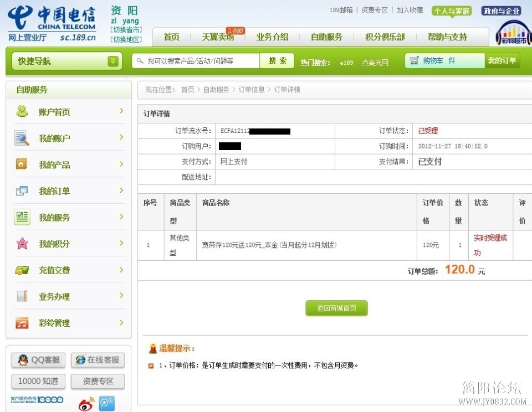Viewport: 532px width, 412px height.
Task: Expand 业务办理 chevron arrow
Action: (x=121, y=295)
